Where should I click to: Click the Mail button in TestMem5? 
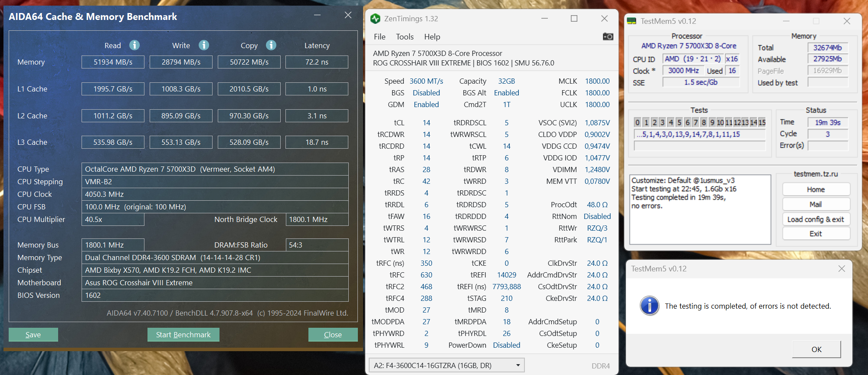point(816,204)
